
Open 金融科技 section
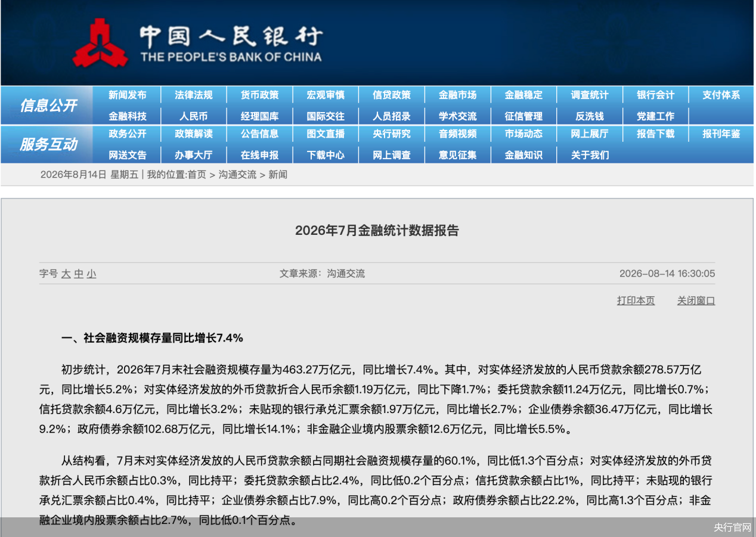coord(127,116)
